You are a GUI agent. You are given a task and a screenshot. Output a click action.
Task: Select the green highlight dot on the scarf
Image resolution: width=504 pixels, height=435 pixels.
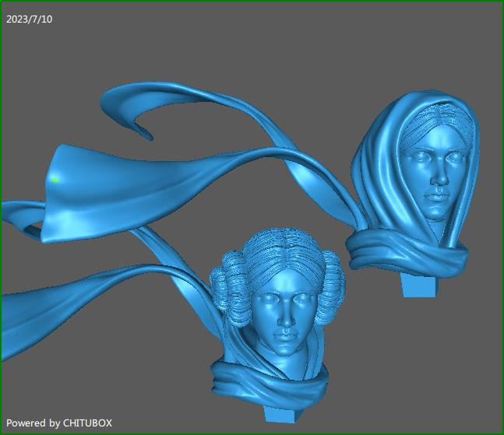point(55,180)
